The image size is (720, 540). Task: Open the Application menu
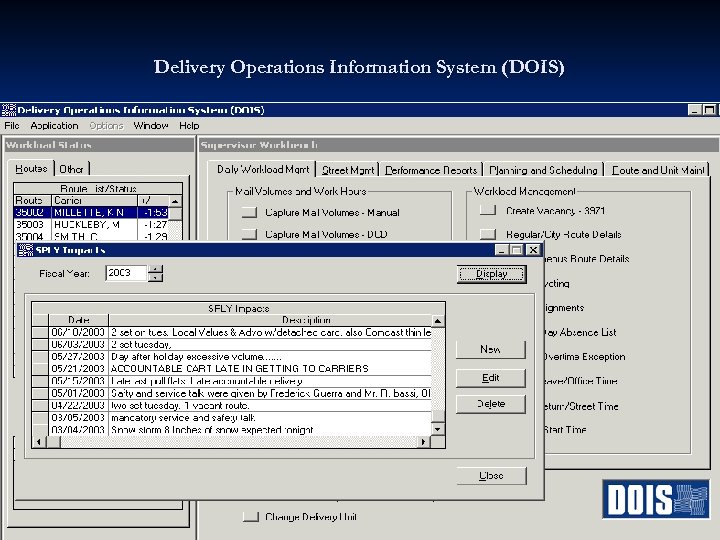54,125
